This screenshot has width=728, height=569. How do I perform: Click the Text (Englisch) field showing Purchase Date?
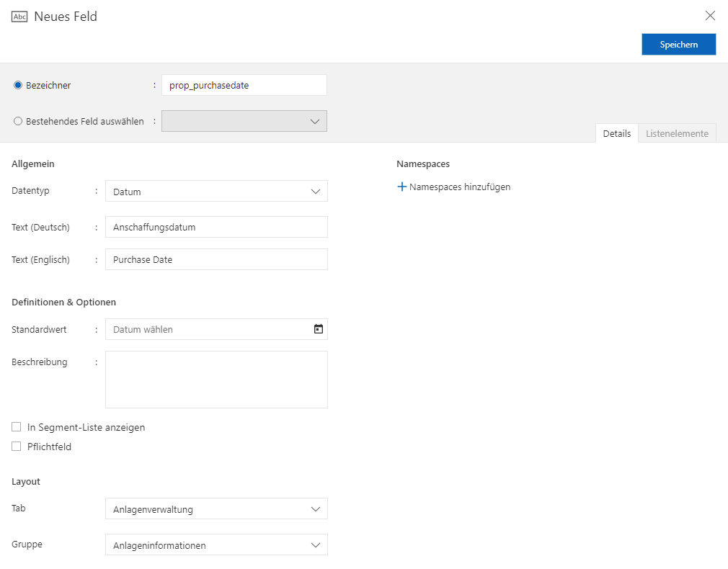(216, 259)
